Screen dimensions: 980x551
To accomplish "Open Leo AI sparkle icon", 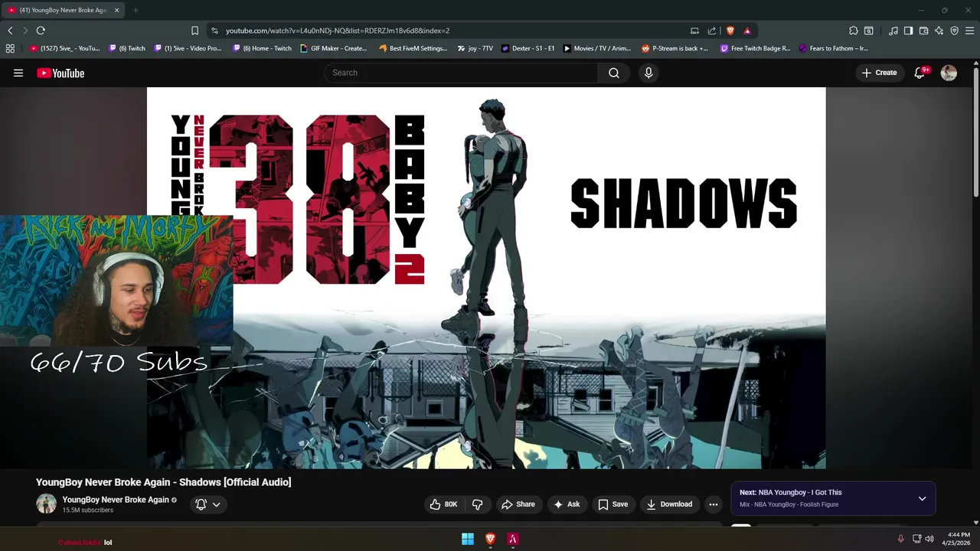I will 939,31.
